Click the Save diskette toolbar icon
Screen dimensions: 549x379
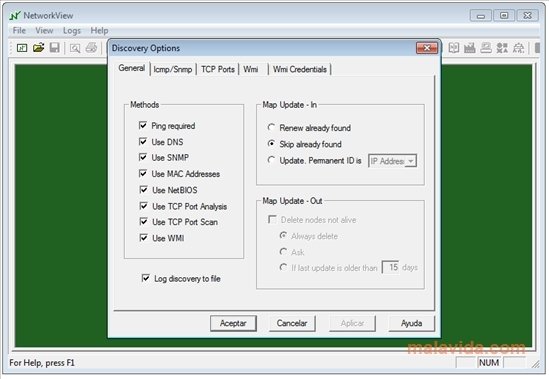(55, 47)
